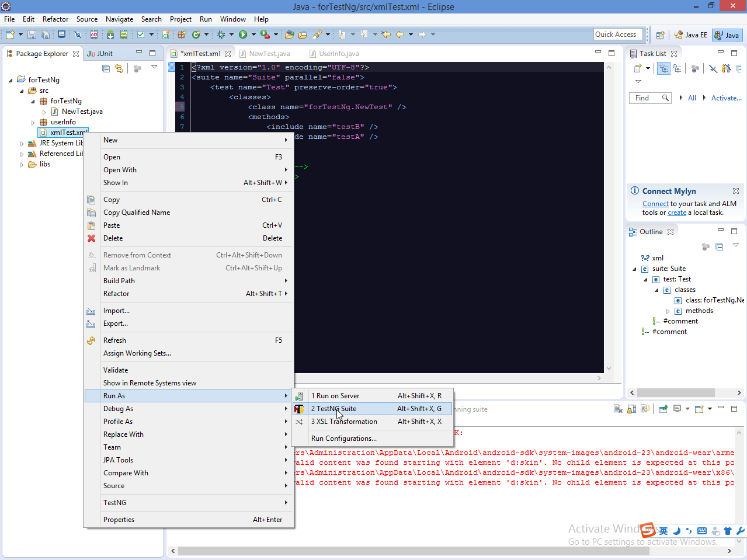This screenshot has height=560, width=747.
Task: Expand the libs folder node
Action: pyautogui.click(x=22, y=165)
